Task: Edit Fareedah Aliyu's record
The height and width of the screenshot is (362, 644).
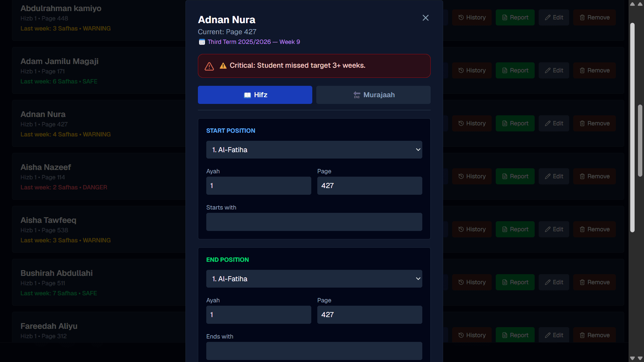Action: pos(554,335)
